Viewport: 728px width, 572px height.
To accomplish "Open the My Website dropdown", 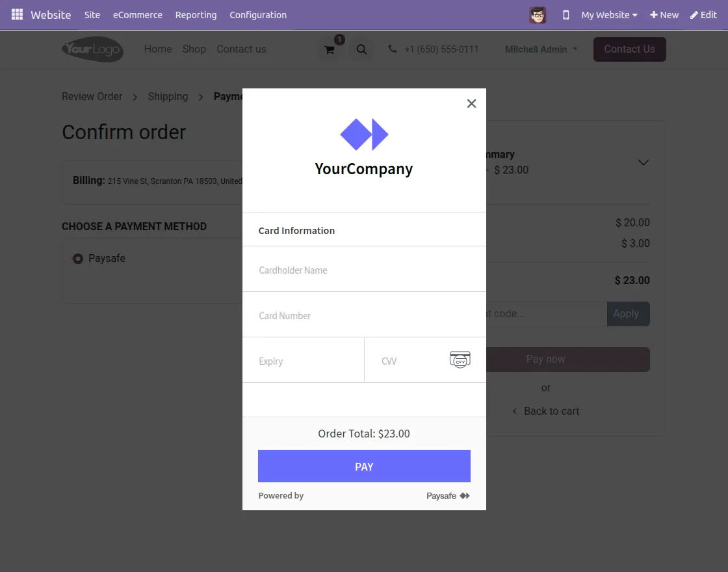I will 609,15.
